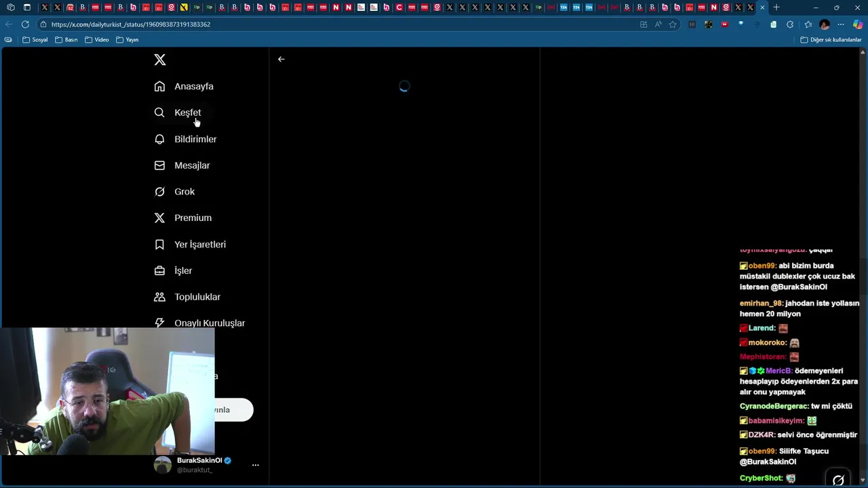This screenshot has height=488, width=868.
Task: Click the X logo in the sidebar
Action: [x=160, y=60]
